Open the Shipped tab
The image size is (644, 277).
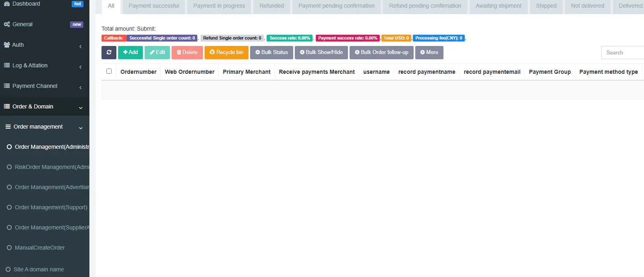pyautogui.click(x=546, y=6)
